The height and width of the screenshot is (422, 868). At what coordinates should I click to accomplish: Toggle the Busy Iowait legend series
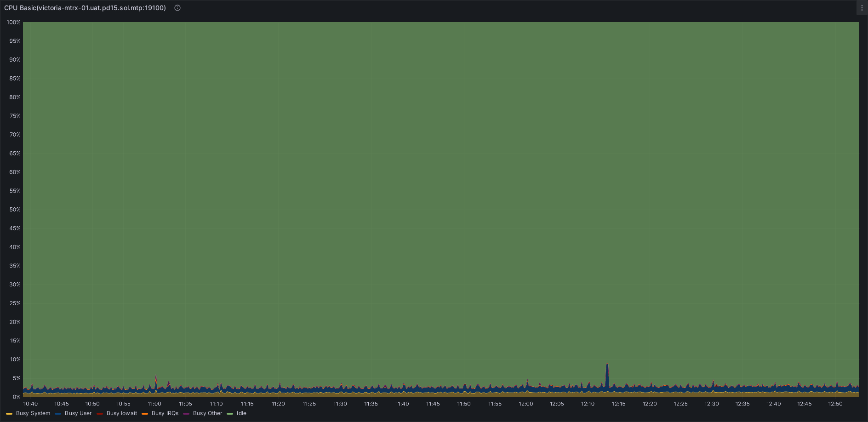(122, 413)
